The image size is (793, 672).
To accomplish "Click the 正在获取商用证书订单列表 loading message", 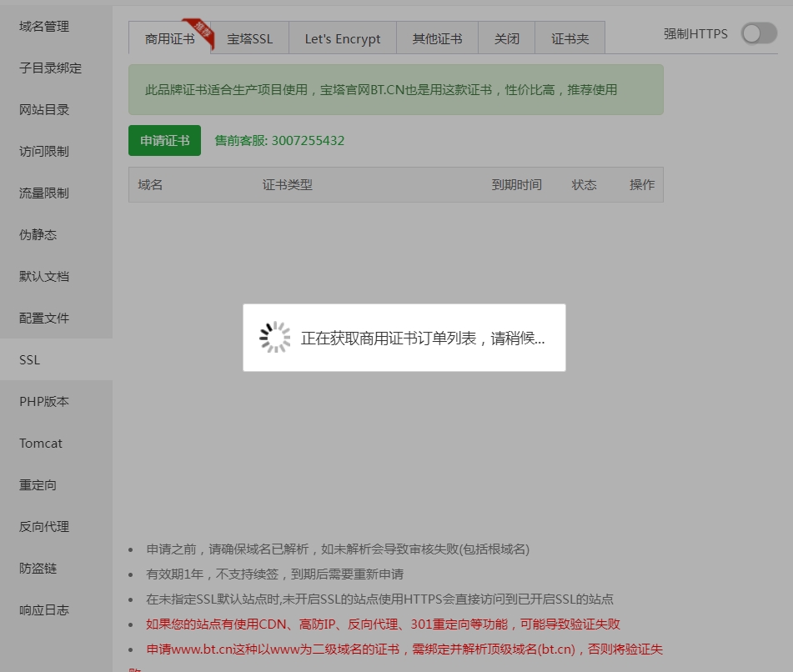I will [423, 338].
